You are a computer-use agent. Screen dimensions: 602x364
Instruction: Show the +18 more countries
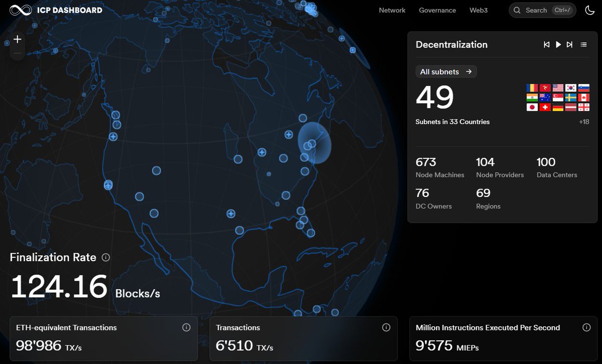tap(584, 122)
